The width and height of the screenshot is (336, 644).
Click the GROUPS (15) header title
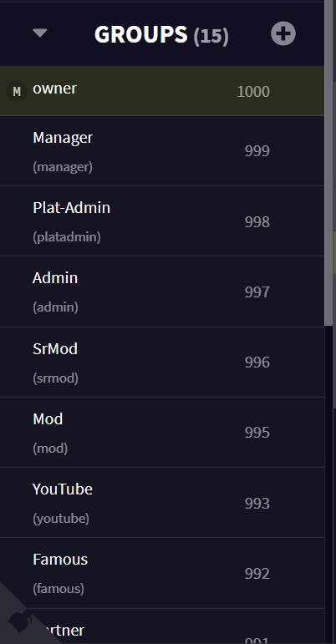(161, 34)
